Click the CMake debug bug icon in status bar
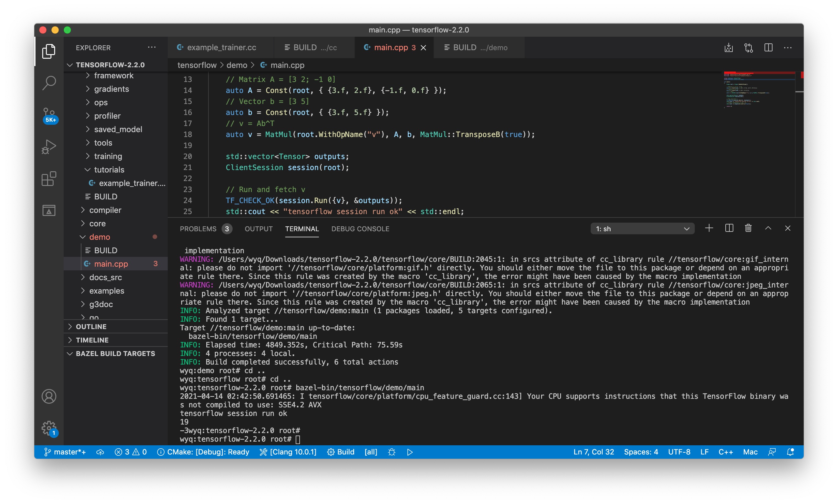 click(x=391, y=452)
